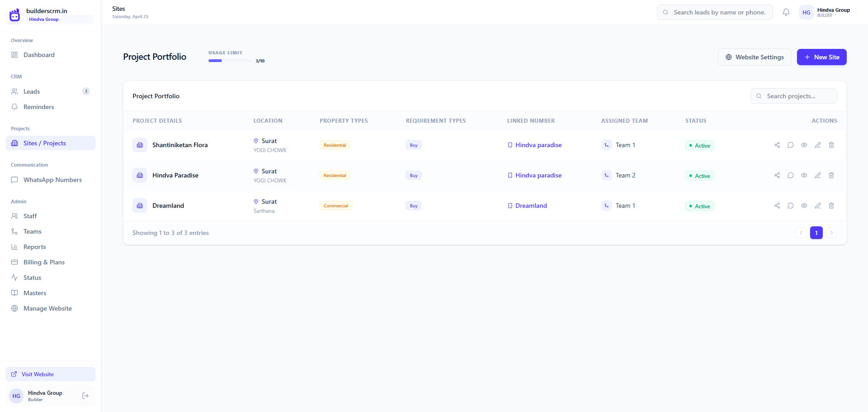The width and height of the screenshot is (868, 412).
Task: Open Website Settings
Action: 754,57
